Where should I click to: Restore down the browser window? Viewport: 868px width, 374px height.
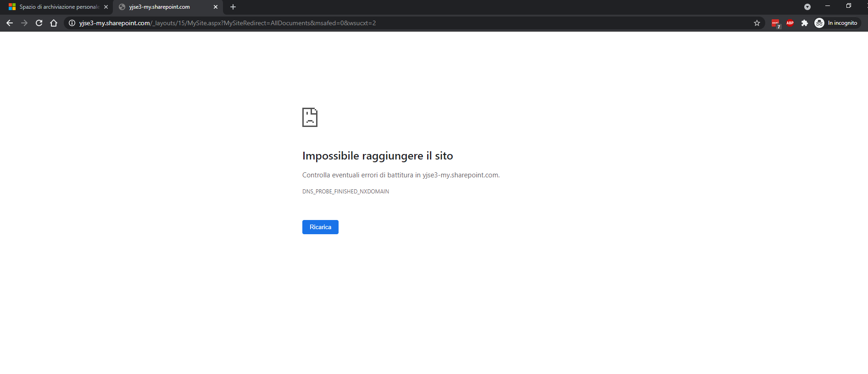[849, 6]
